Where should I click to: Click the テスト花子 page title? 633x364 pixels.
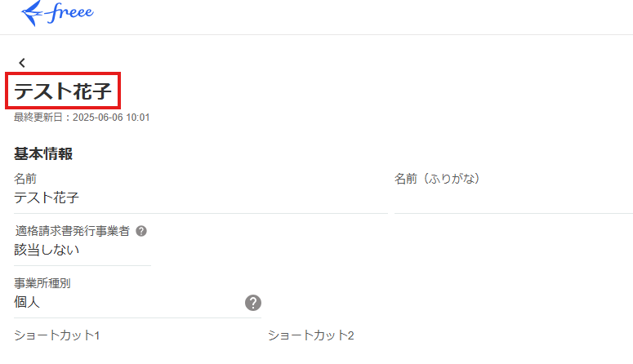[64, 91]
